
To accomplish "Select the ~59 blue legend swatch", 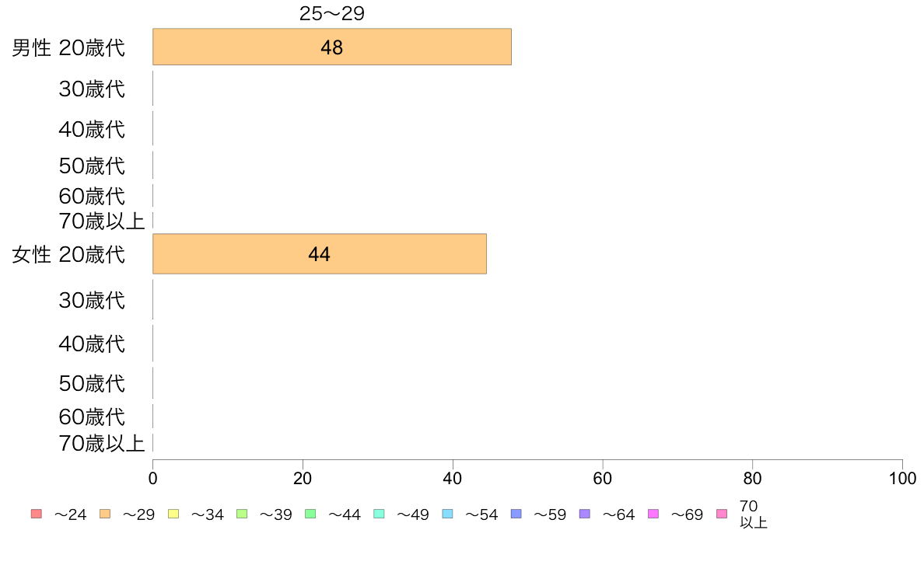I will [516, 514].
